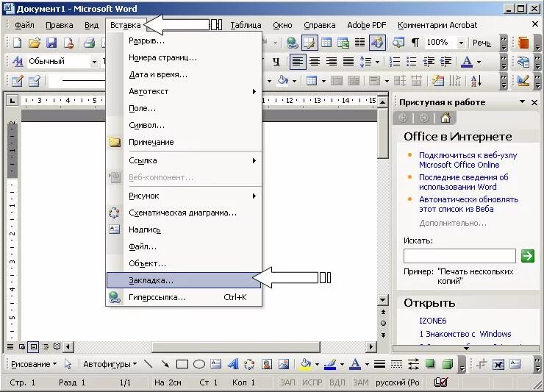The image size is (544, 392).
Task: Choose Символ… from the menu
Action: click(x=185, y=125)
